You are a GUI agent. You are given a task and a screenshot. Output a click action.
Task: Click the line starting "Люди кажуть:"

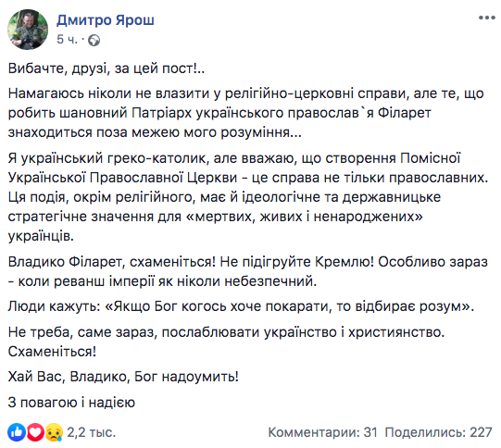coord(241,306)
